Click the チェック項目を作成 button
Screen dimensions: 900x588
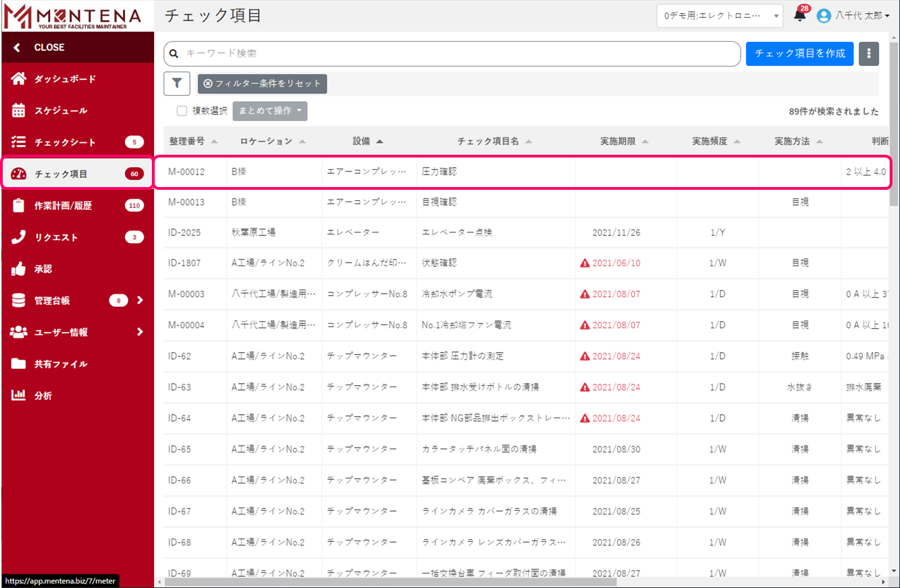[800, 54]
